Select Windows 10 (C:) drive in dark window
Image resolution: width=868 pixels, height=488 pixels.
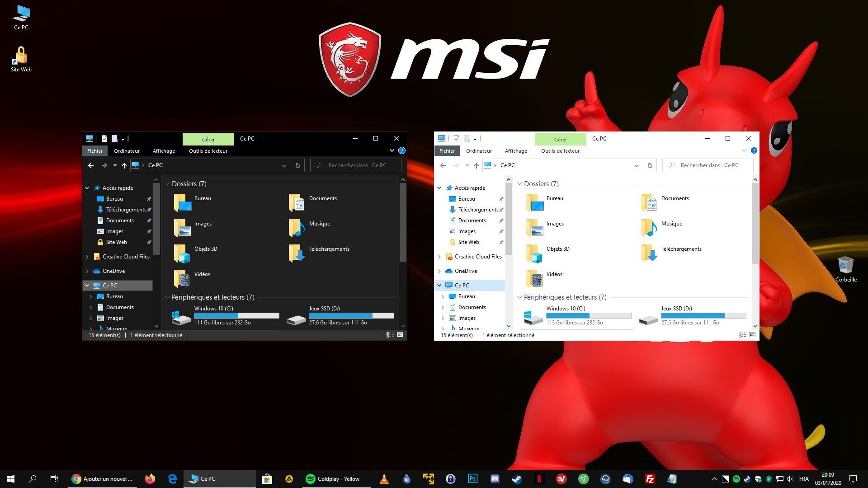tap(225, 315)
